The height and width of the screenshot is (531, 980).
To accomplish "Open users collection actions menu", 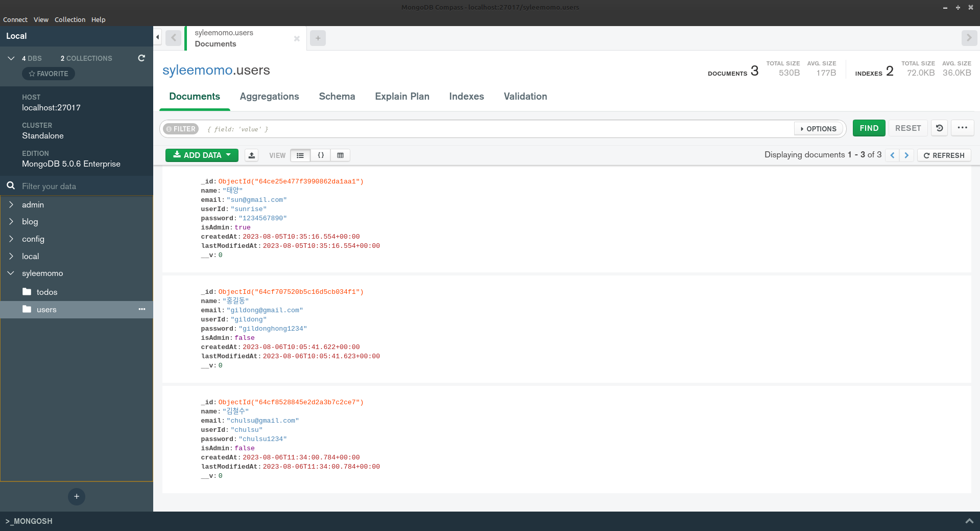I will 142,309.
